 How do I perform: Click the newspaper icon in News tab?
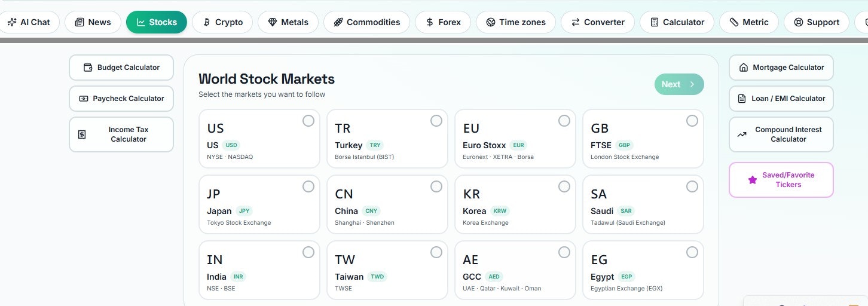[x=80, y=22]
